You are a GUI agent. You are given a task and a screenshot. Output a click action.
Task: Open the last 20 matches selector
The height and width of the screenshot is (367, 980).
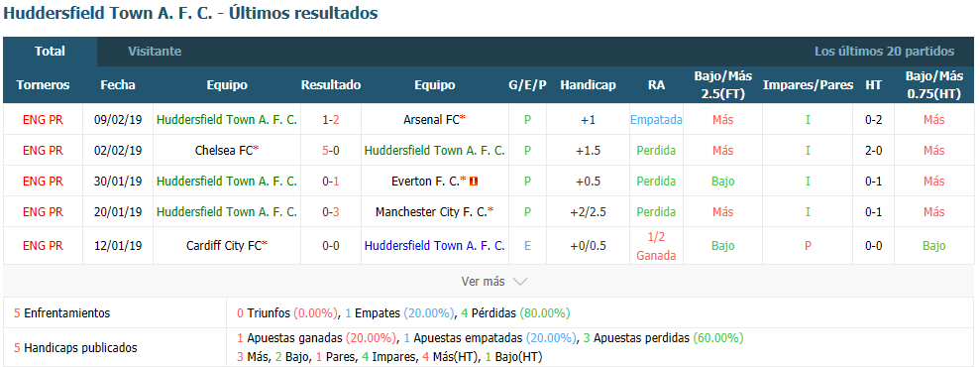point(884,52)
